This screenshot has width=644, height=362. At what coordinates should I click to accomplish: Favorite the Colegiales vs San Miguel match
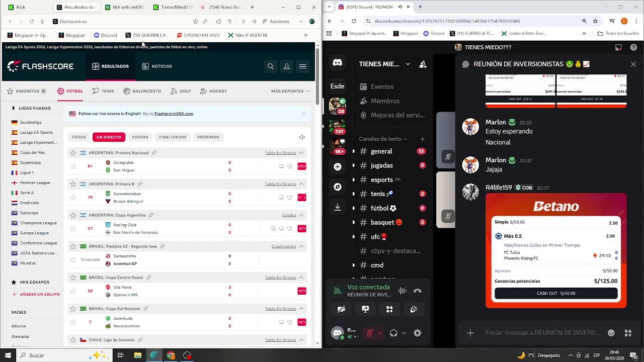pyautogui.click(x=73, y=166)
